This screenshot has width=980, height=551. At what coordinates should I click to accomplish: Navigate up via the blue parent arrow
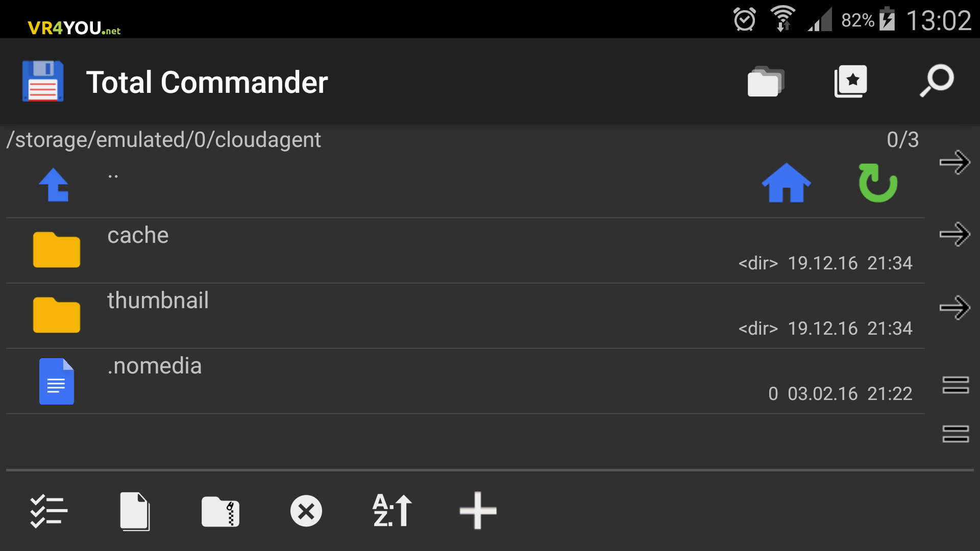point(54,185)
